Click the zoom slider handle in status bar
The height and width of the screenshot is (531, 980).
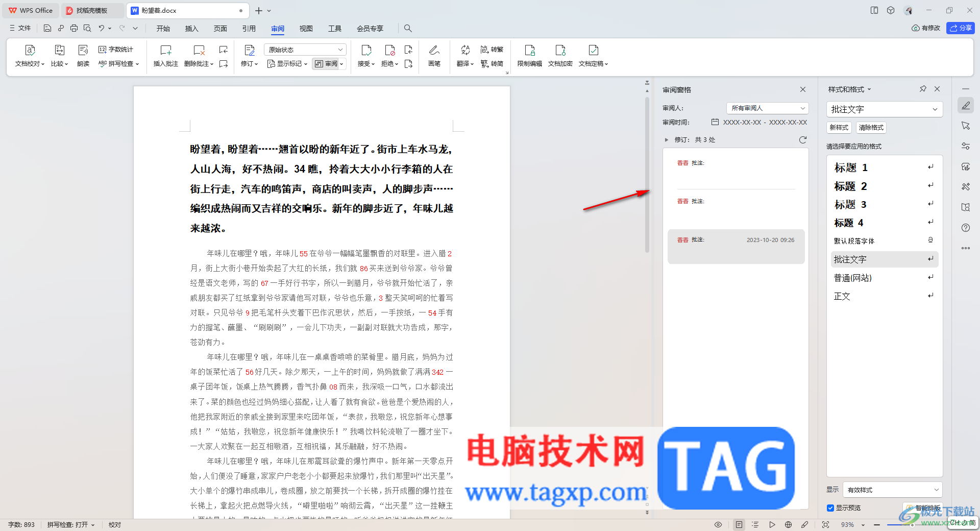click(x=913, y=525)
